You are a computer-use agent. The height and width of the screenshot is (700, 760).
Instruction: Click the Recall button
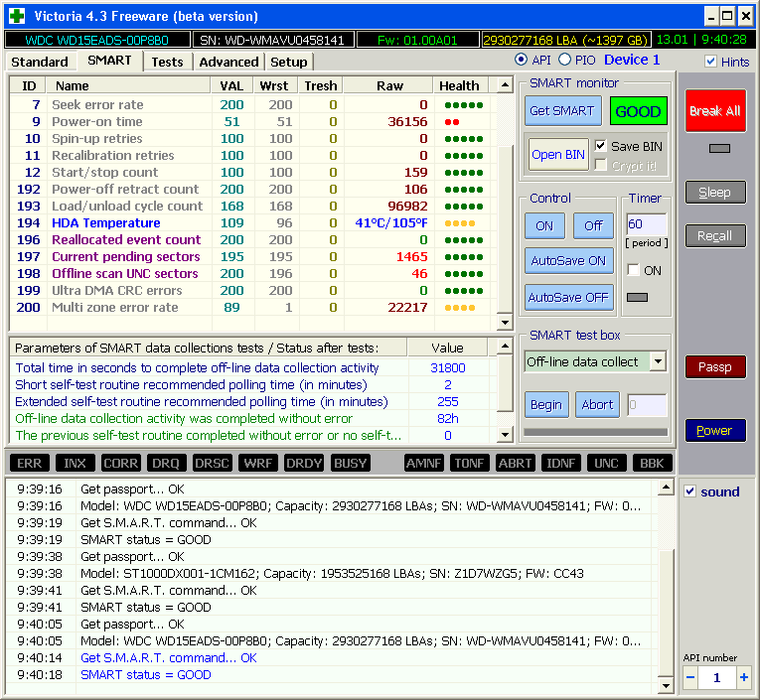[x=715, y=236]
